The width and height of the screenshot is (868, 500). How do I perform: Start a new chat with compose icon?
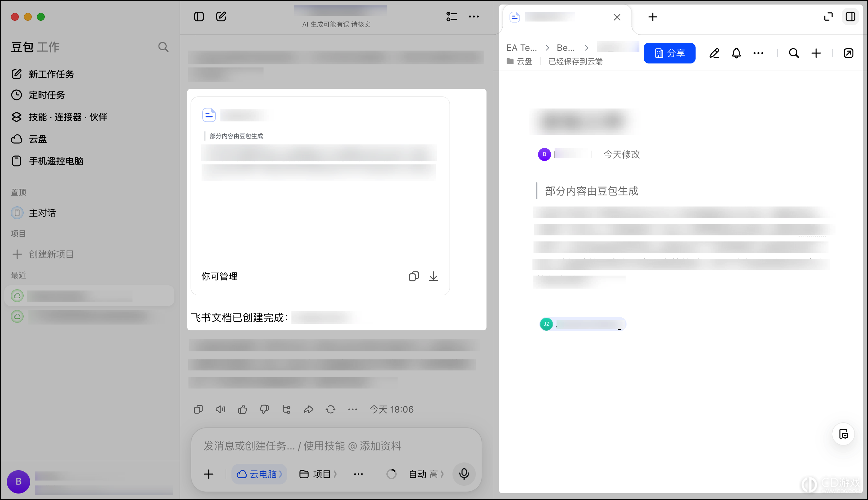pos(221,17)
